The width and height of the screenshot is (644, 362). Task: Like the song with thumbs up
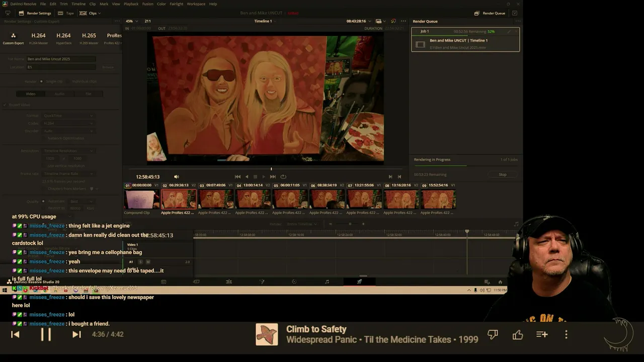(x=518, y=334)
